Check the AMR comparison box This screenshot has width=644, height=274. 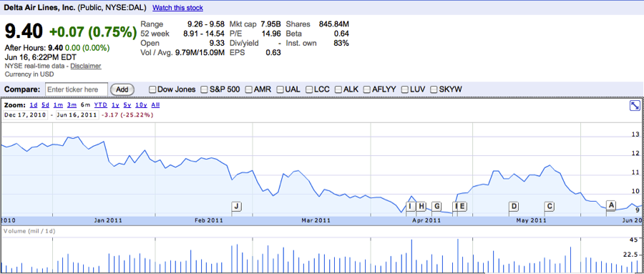(248, 89)
